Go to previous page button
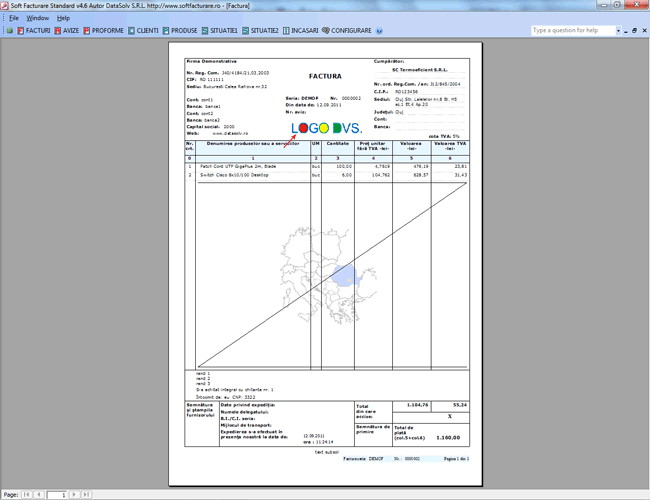 39,494
